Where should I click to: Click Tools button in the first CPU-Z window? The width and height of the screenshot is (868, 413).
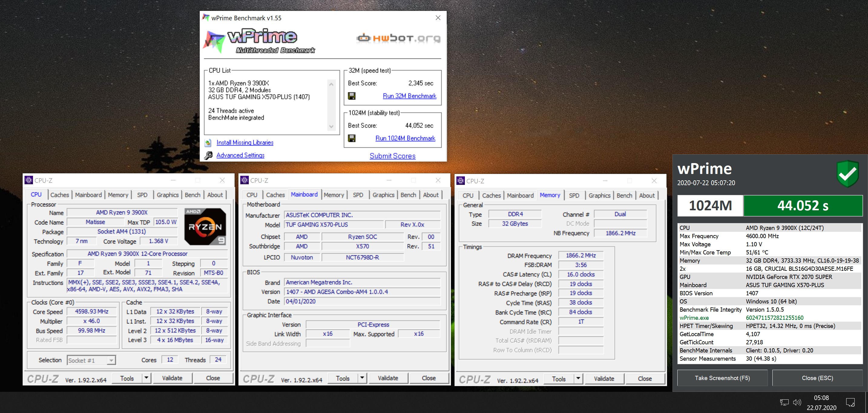click(x=127, y=378)
